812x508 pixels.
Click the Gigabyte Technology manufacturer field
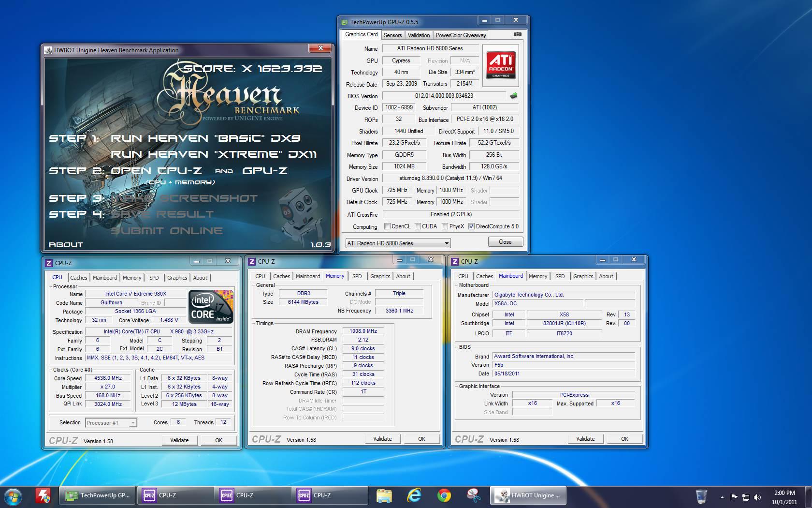click(564, 295)
